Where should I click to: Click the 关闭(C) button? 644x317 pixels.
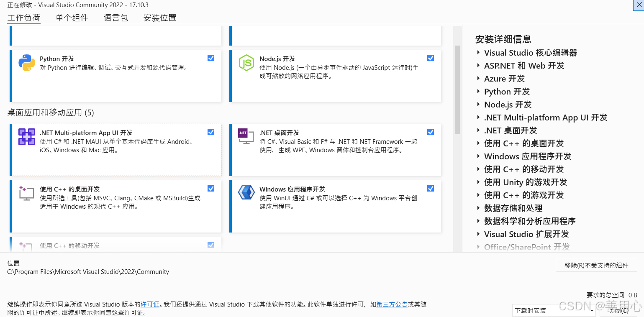pyautogui.click(x=618, y=310)
